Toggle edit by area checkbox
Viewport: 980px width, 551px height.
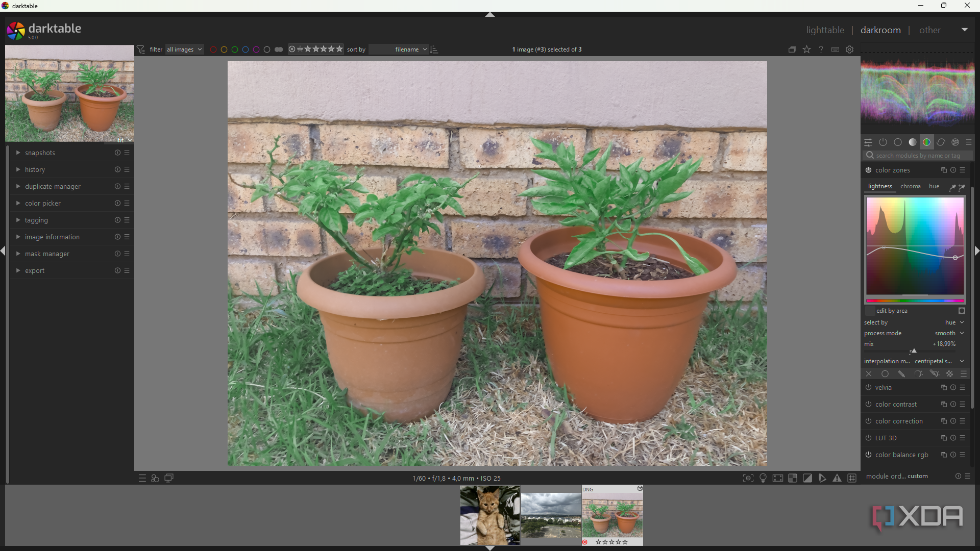click(x=870, y=311)
